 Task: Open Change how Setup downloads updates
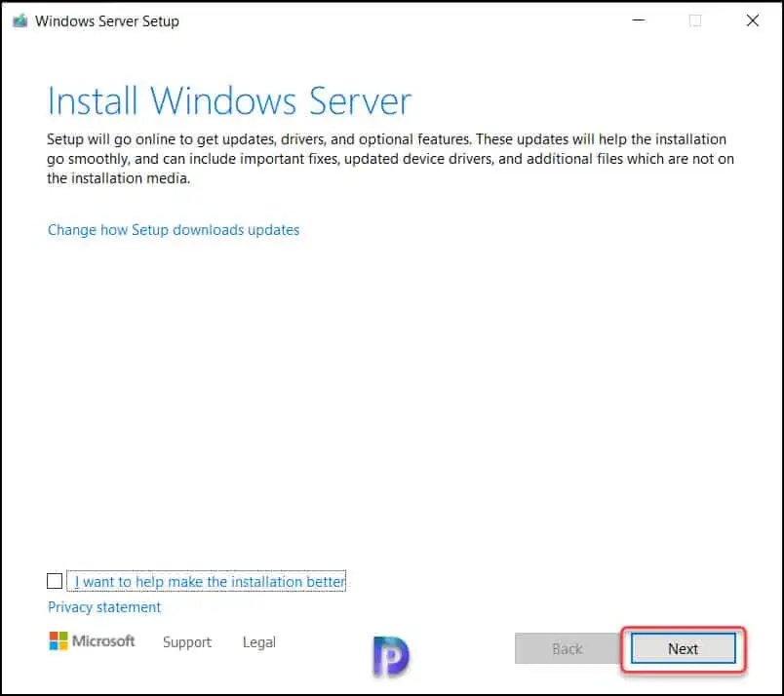coord(174,230)
